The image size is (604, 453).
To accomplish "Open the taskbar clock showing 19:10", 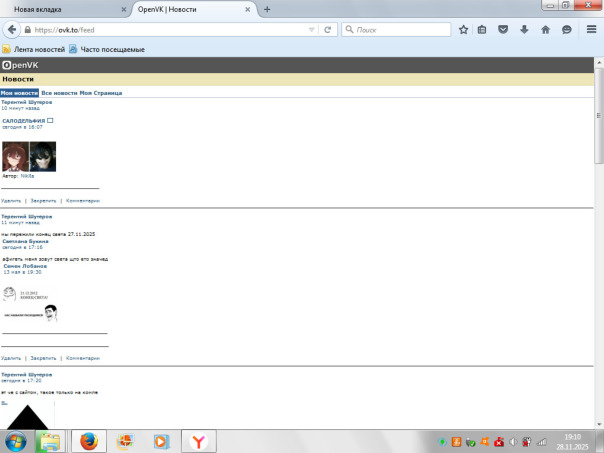I will pos(572,442).
